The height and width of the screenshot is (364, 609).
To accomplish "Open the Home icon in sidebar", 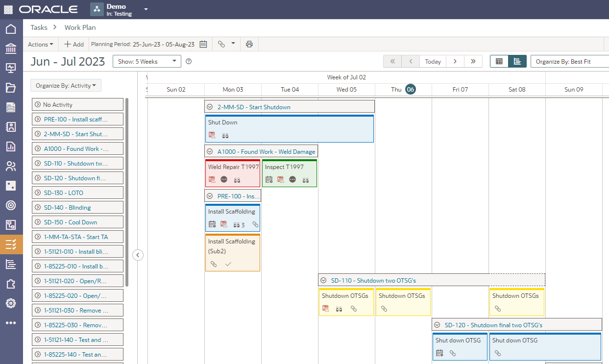I will coord(11,29).
